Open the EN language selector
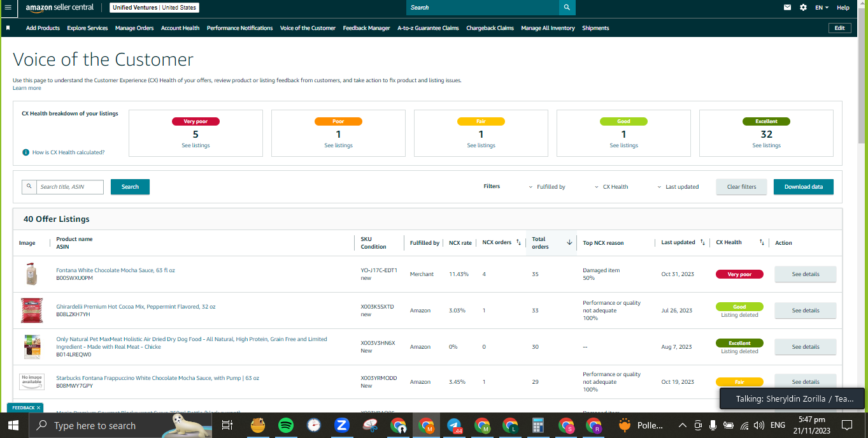The height and width of the screenshot is (438, 868). pyautogui.click(x=822, y=8)
